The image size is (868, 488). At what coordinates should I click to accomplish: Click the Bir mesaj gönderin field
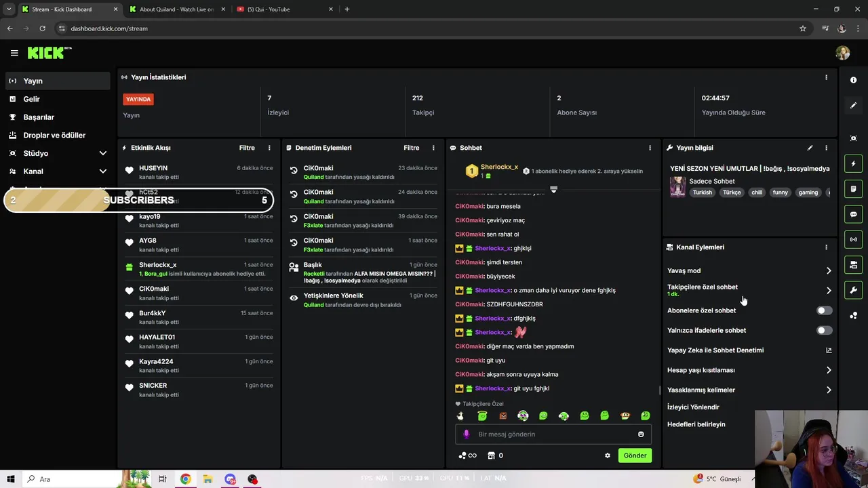(x=553, y=434)
